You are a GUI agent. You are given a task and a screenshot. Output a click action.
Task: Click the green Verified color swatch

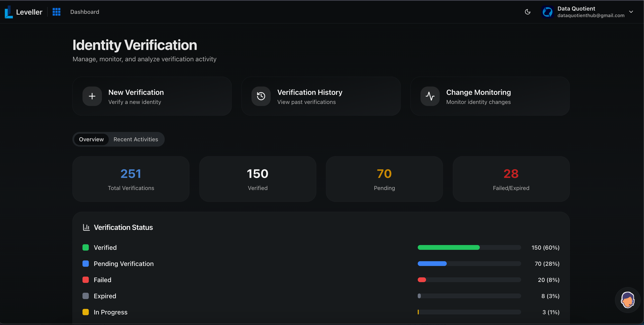(86, 248)
